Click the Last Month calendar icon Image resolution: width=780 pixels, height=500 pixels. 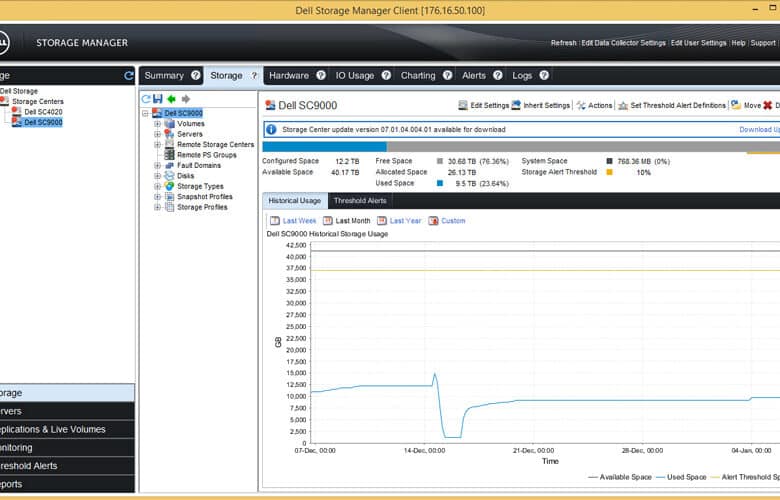click(327, 220)
